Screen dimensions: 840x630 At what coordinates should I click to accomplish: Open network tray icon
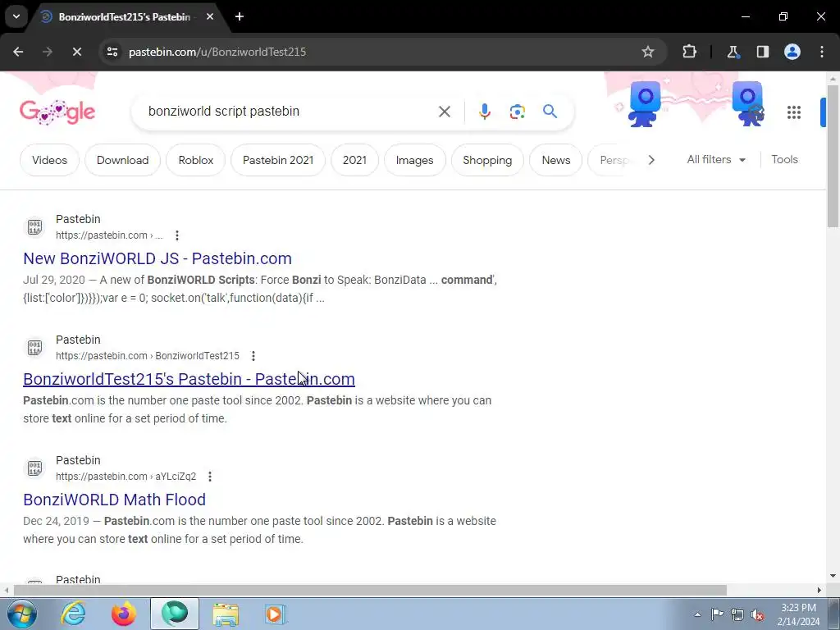click(x=737, y=614)
